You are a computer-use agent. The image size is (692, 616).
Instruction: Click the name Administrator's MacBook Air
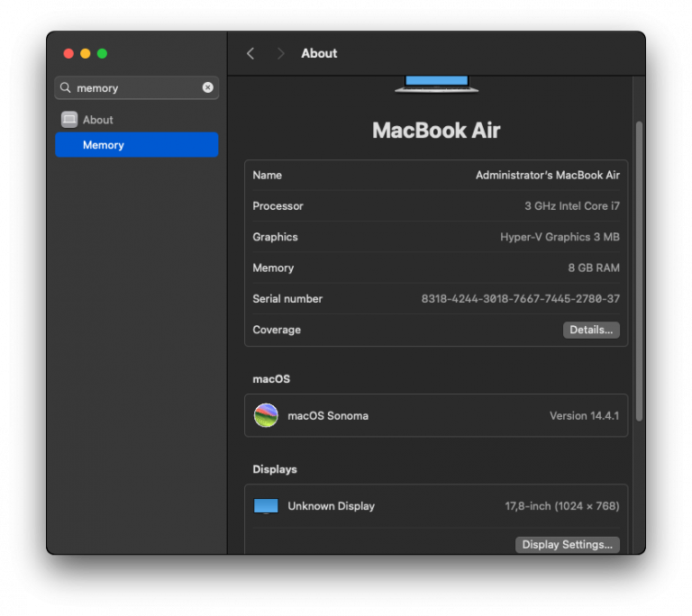(x=547, y=176)
